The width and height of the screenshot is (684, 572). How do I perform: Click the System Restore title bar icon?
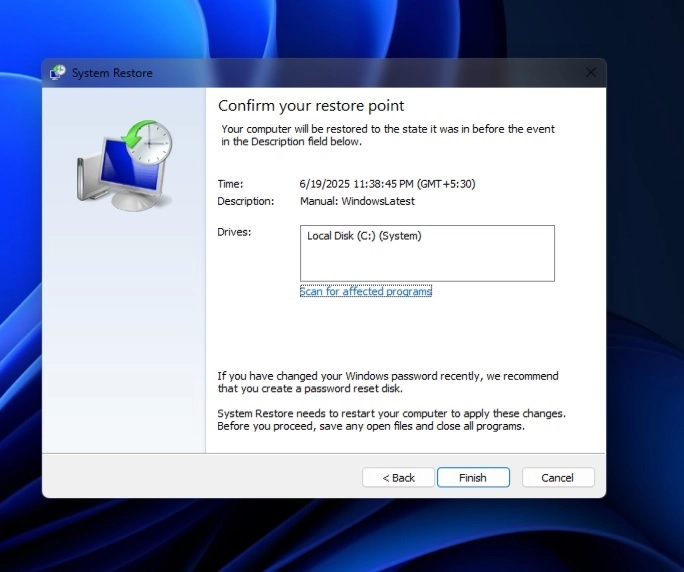(x=58, y=73)
